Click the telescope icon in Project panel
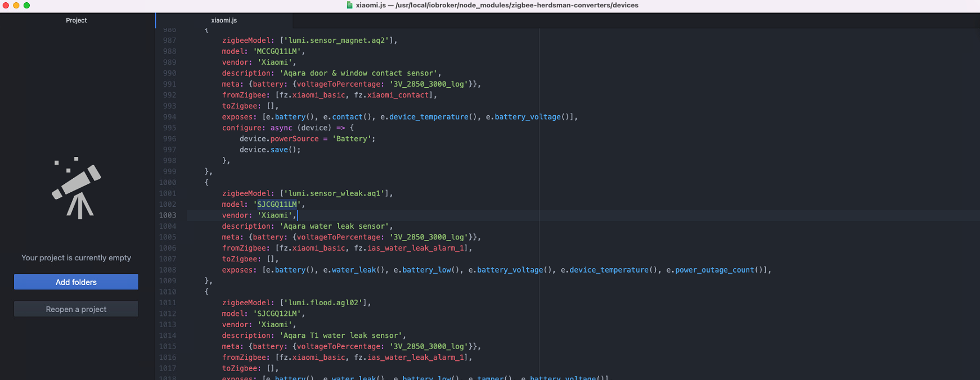Image resolution: width=980 pixels, height=380 pixels. pos(77,188)
